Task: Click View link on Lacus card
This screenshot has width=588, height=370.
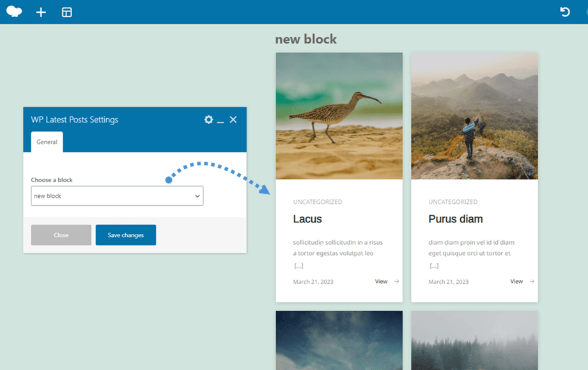Action: pyautogui.click(x=381, y=281)
